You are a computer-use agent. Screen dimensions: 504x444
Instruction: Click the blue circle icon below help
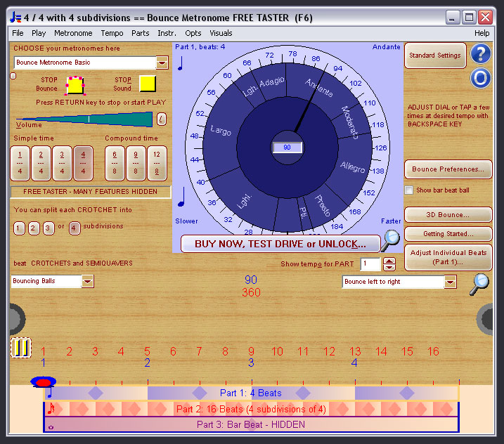481,78
